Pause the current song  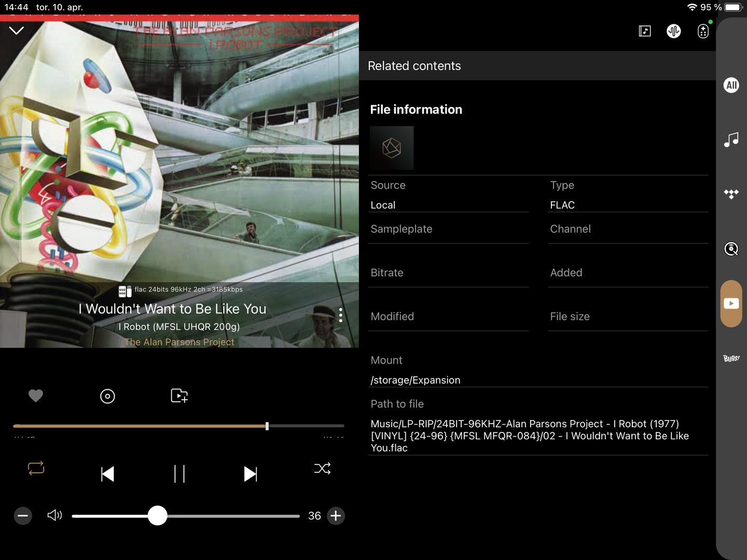[x=179, y=474]
